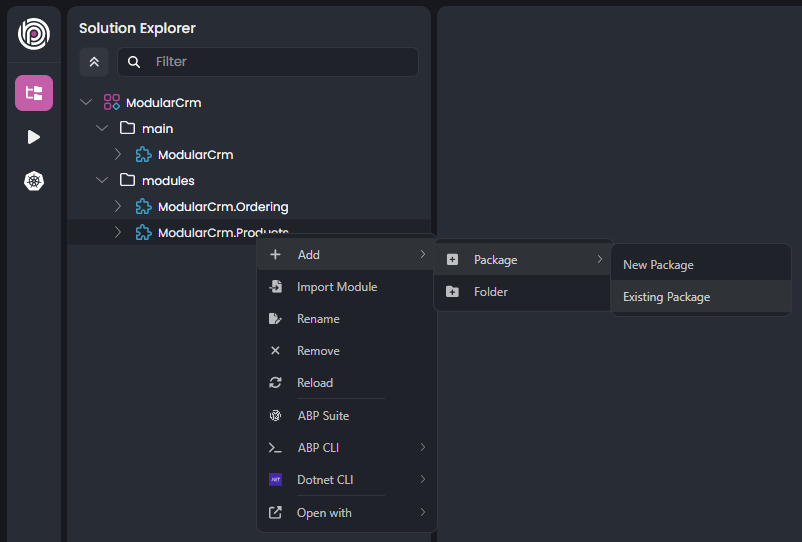Choose Add from the context menu
This screenshot has height=542, width=802.
point(346,255)
